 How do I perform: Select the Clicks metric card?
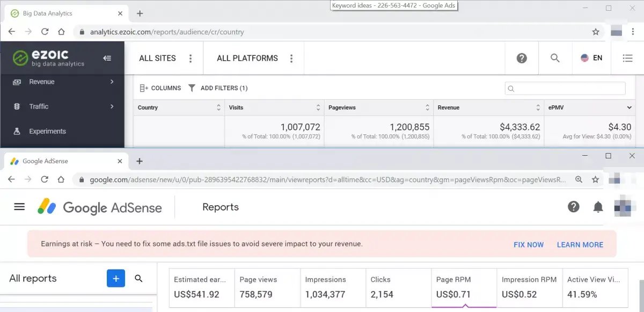tap(398, 287)
